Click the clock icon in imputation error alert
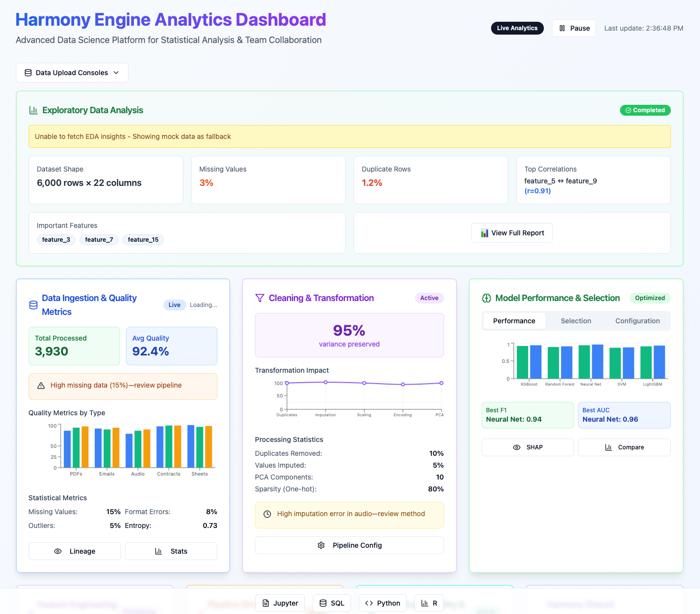The image size is (700, 614). coord(267,514)
